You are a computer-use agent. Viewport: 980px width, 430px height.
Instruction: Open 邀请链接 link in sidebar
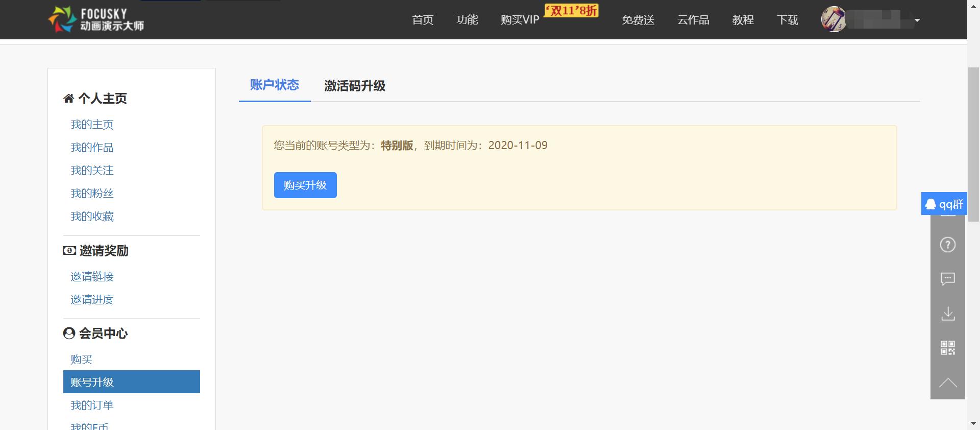[92, 277]
